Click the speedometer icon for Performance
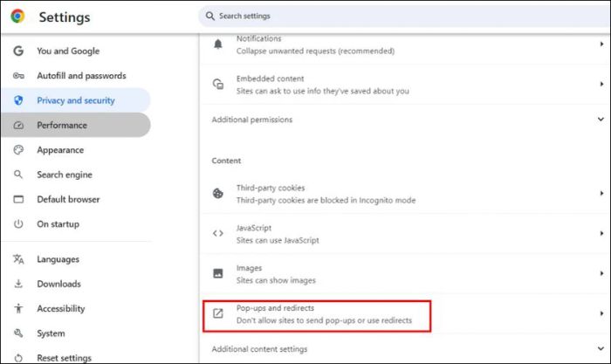Screen dimensions: 611x364 [18, 125]
